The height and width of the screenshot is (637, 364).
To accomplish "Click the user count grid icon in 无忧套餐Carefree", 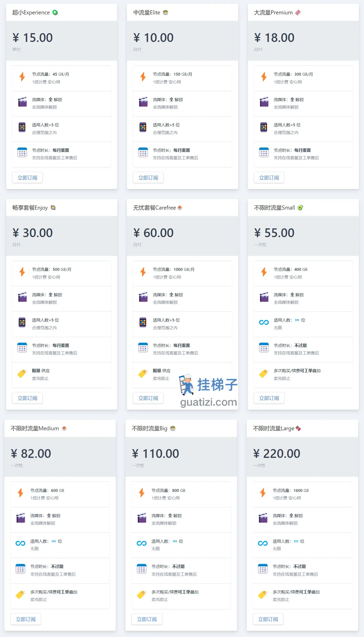I will tap(143, 322).
